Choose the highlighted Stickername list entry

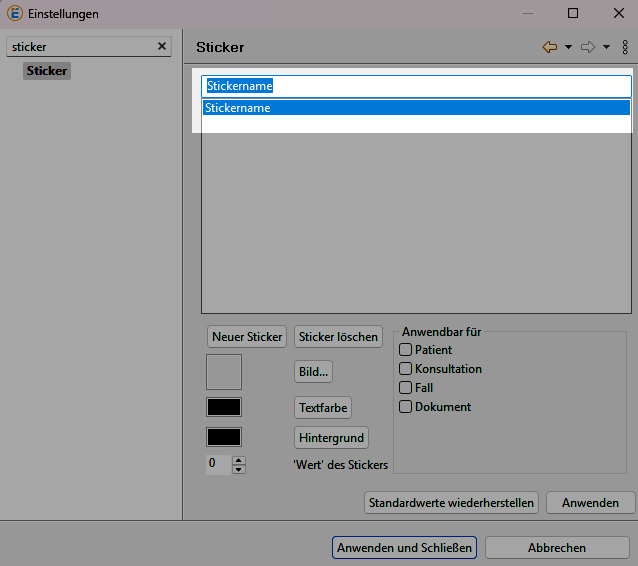coord(416,108)
